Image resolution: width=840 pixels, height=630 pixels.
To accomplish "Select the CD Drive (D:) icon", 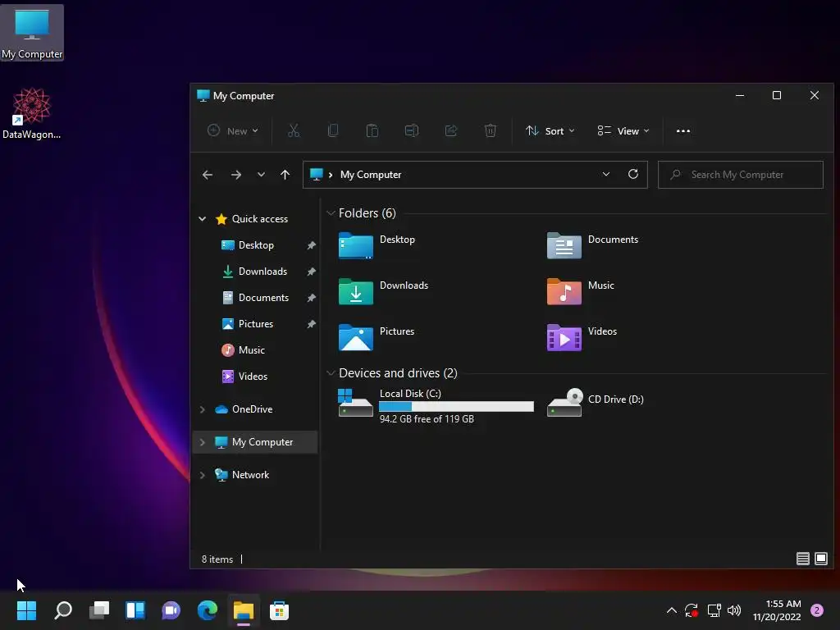I will 564,402.
